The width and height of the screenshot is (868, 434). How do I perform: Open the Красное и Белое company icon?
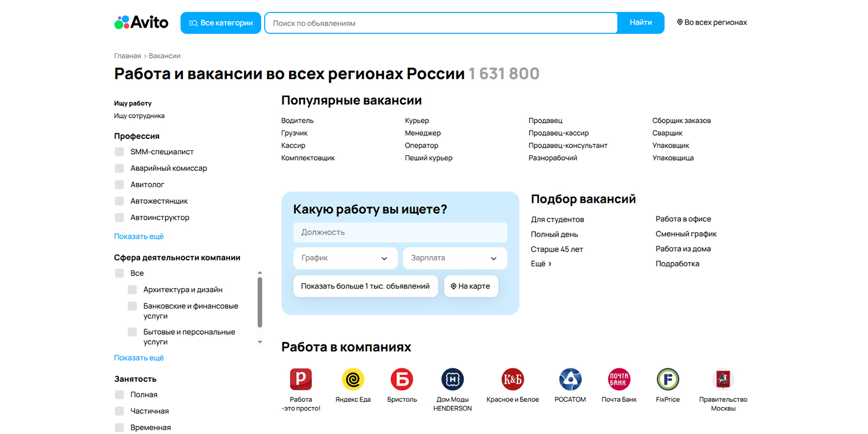point(513,379)
